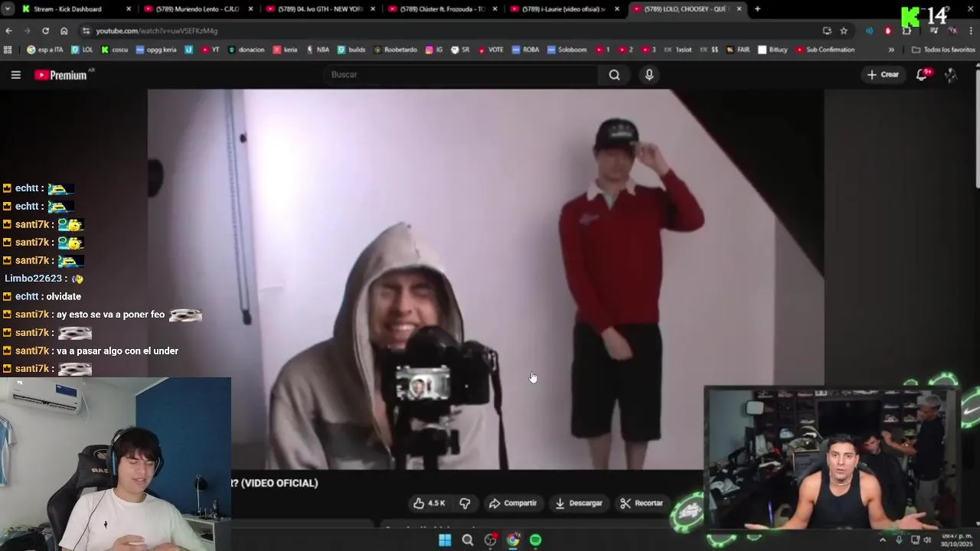
Task: Open Chrome from the taskbar
Action: click(x=513, y=540)
